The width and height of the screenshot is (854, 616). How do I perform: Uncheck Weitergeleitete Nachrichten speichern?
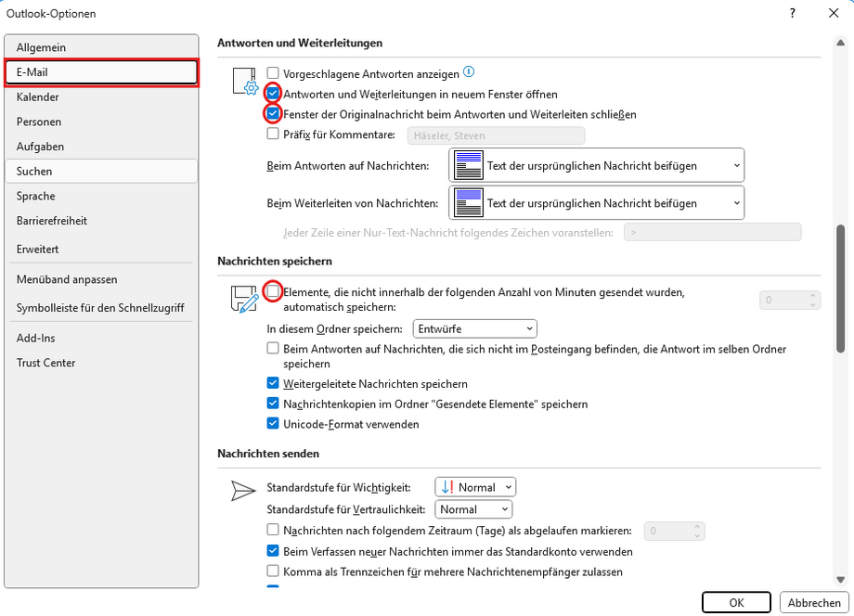click(x=273, y=383)
